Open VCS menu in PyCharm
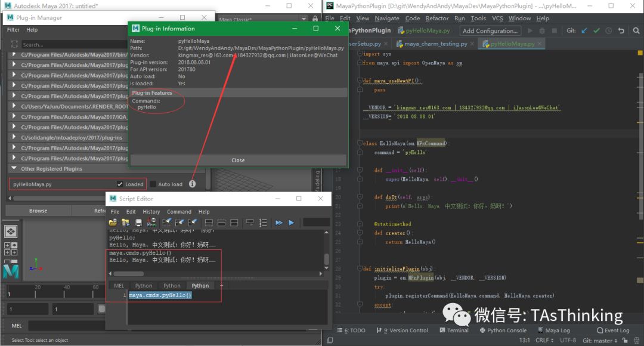Viewport: 644px width, 346px height. [x=497, y=18]
